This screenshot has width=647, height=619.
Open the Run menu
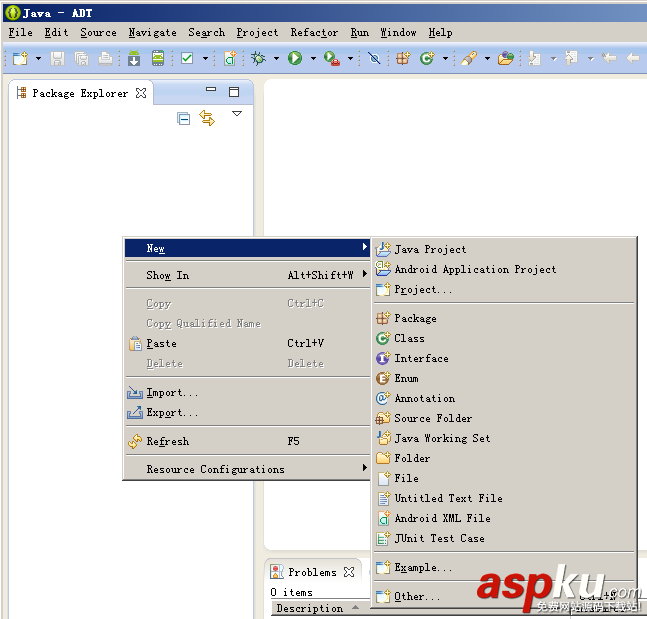pyautogui.click(x=360, y=33)
